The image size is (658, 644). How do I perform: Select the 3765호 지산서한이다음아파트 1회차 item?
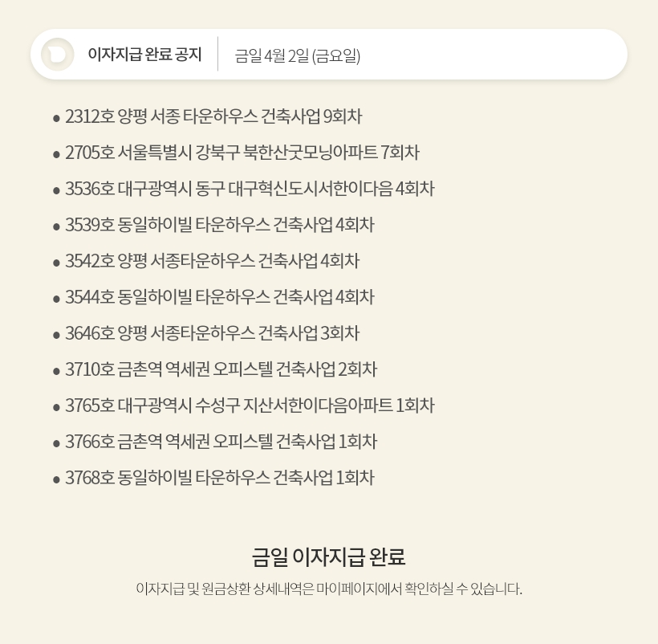tap(250, 406)
